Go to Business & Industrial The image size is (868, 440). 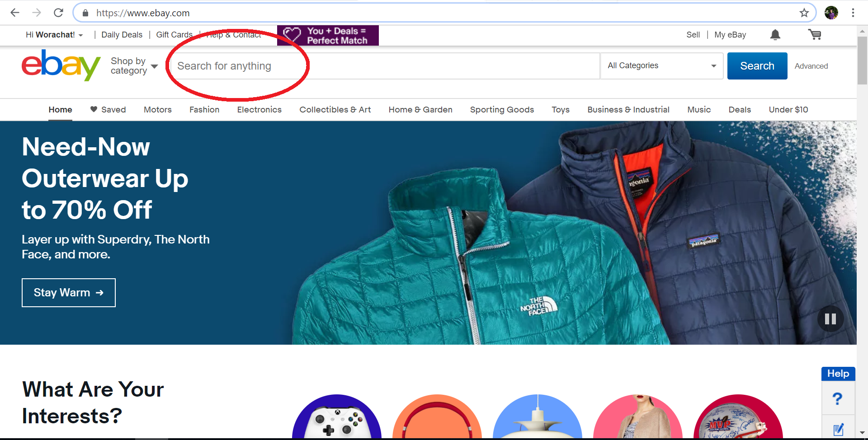click(628, 110)
